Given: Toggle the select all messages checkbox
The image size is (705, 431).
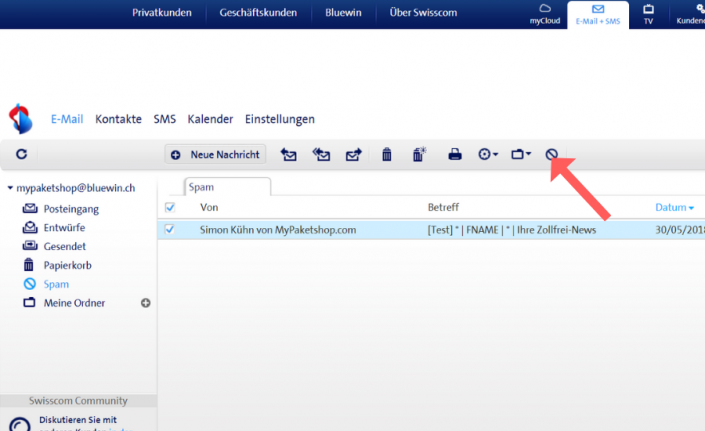Looking at the screenshot, I should [169, 207].
